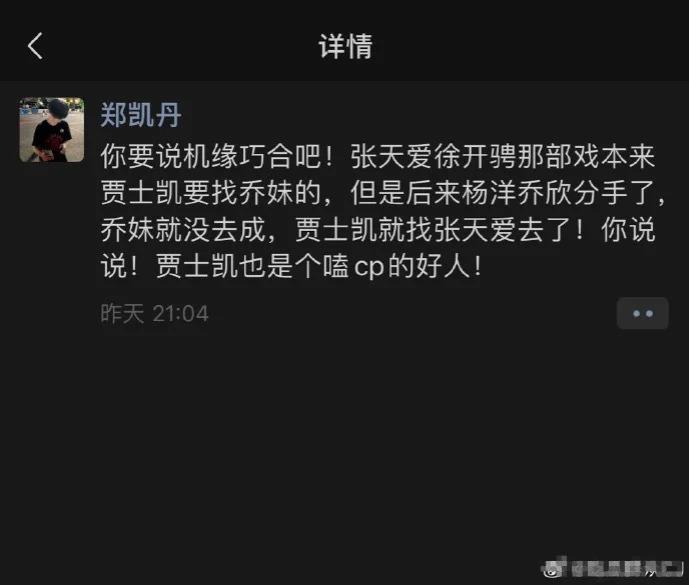Click the phrase 张天爱徐开骋那部戏本来
Image resolution: width=689 pixels, height=585 pixels.
[x=503, y=156]
